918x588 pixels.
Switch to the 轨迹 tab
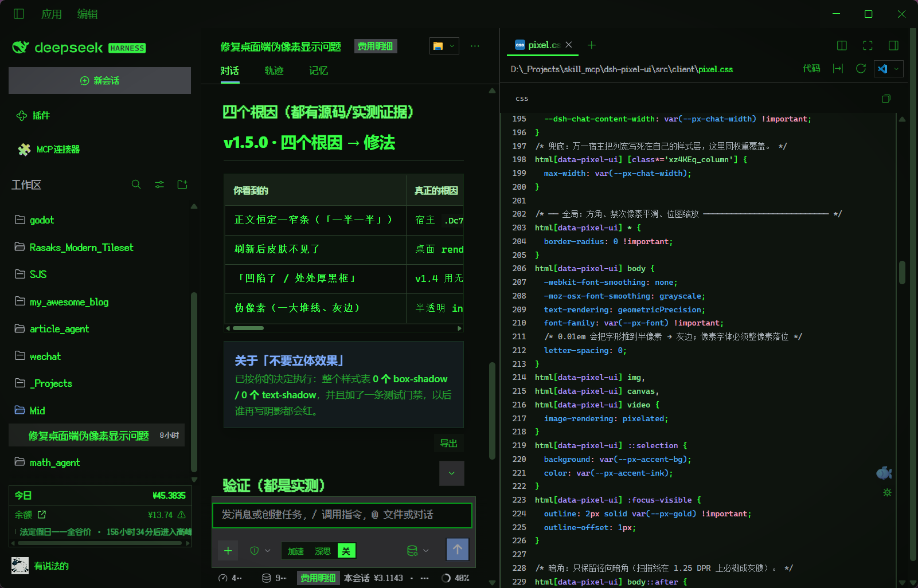pyautogui.click(x=274, y=71)
